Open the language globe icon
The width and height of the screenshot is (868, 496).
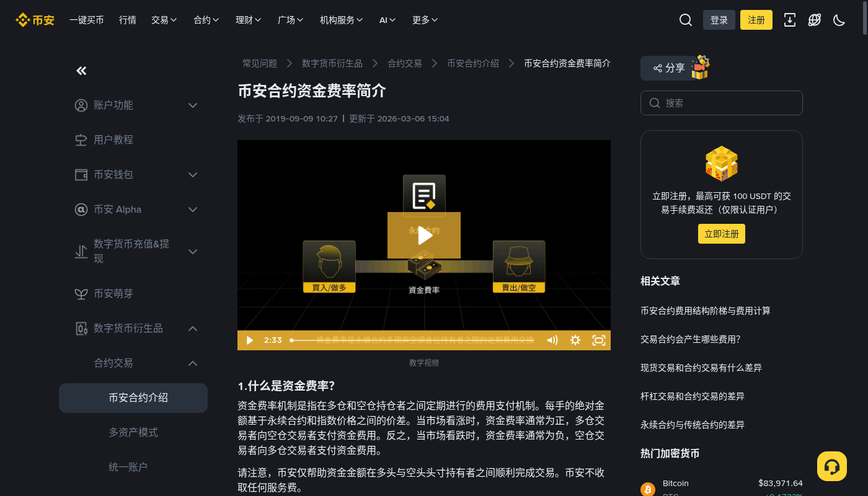(x=815, y=20)
